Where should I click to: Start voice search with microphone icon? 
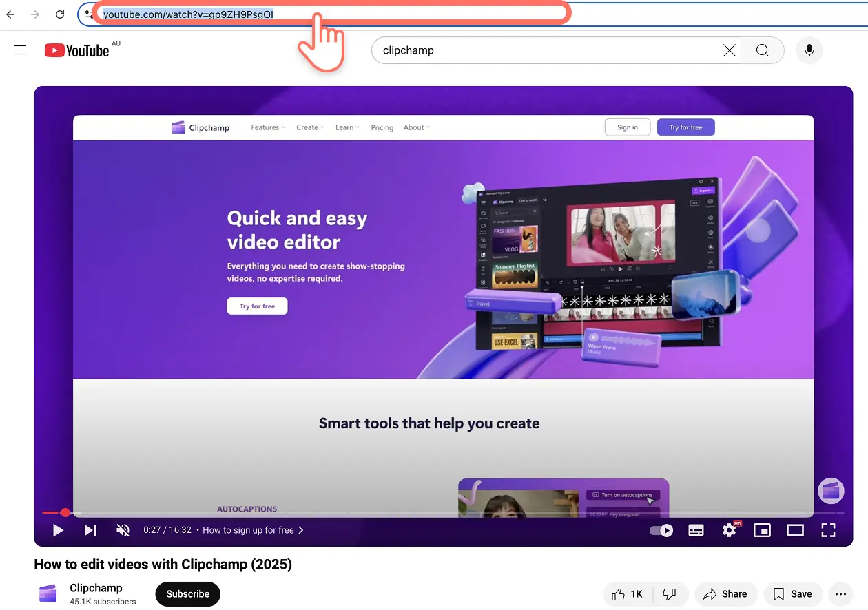click(x=809, y=50)
